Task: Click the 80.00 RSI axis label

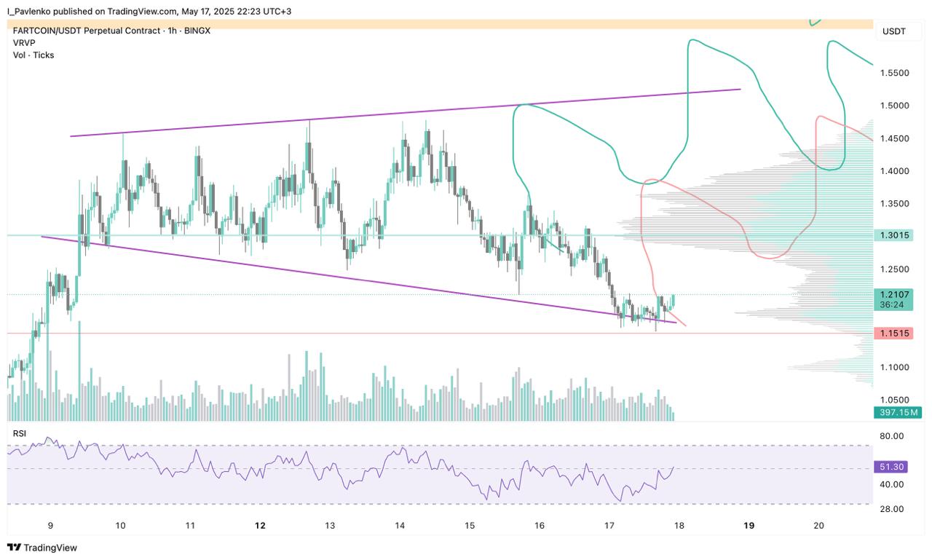Action: click(892, 436)
